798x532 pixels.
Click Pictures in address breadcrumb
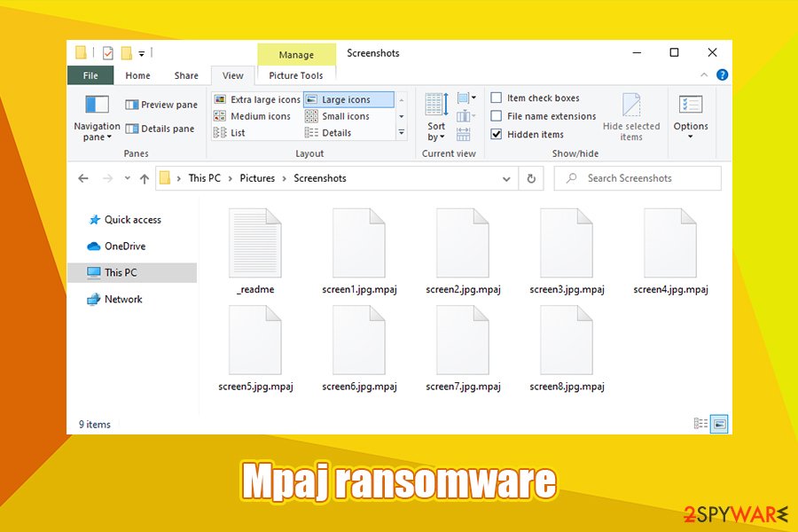click(x=257, y=178)
